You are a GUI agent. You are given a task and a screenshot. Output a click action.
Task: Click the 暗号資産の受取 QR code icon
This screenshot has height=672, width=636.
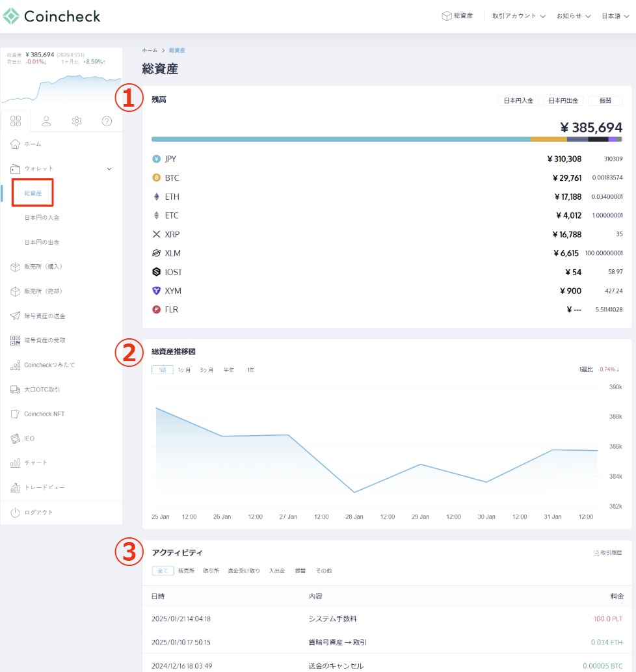pos(16,340)
